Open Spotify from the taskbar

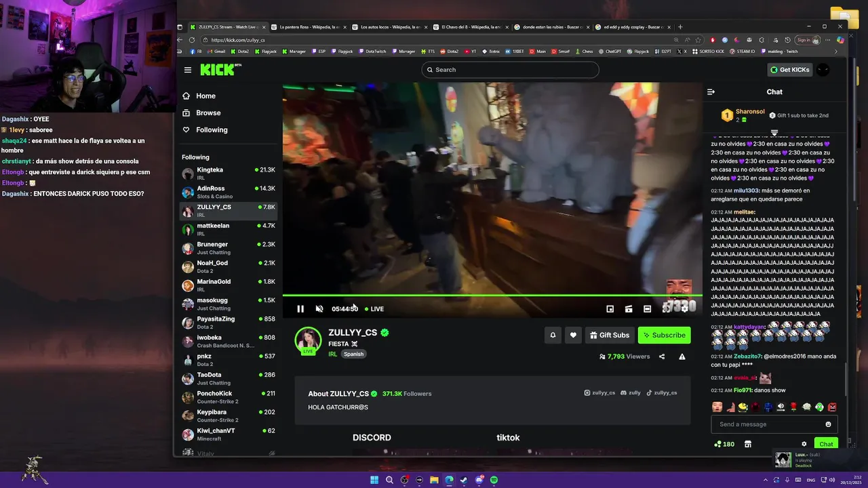[494, 480]
